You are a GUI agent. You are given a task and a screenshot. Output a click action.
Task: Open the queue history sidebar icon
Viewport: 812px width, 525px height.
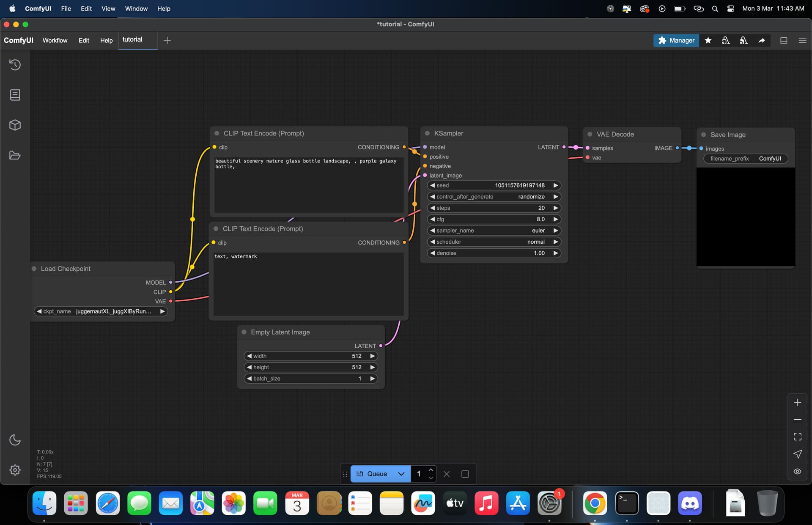15,65
